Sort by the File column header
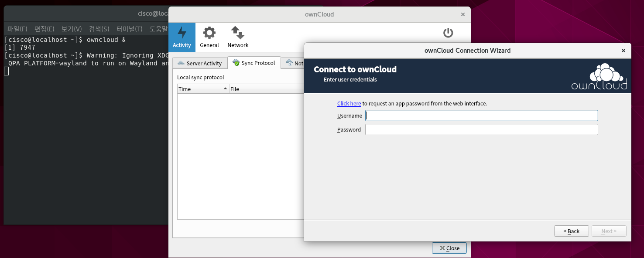The width and height of the screenshot is (644, 258). (x=266, y=89)
